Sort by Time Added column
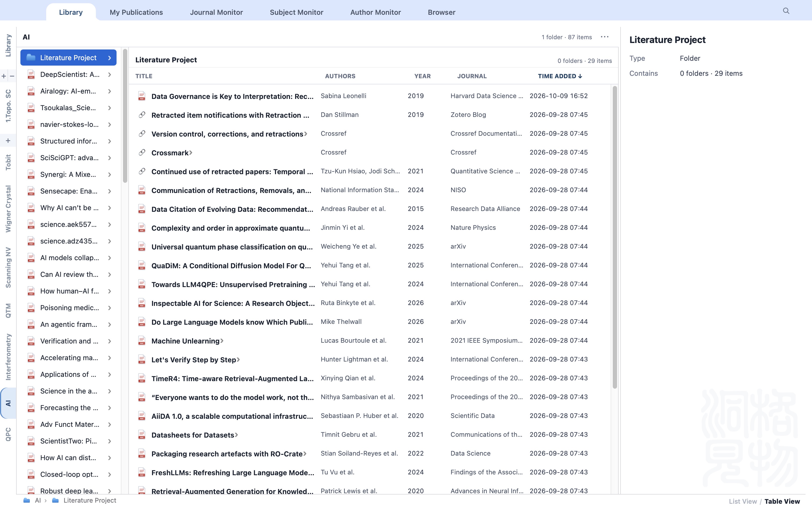The height and width of the screenshot is (508, 812). tap(560, 76)
